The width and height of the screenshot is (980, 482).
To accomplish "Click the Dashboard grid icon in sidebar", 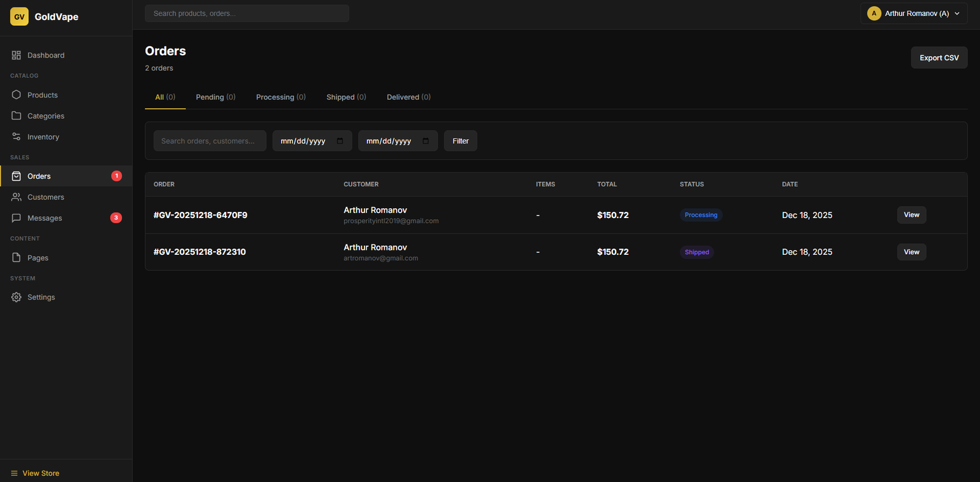I will (17, 55).
